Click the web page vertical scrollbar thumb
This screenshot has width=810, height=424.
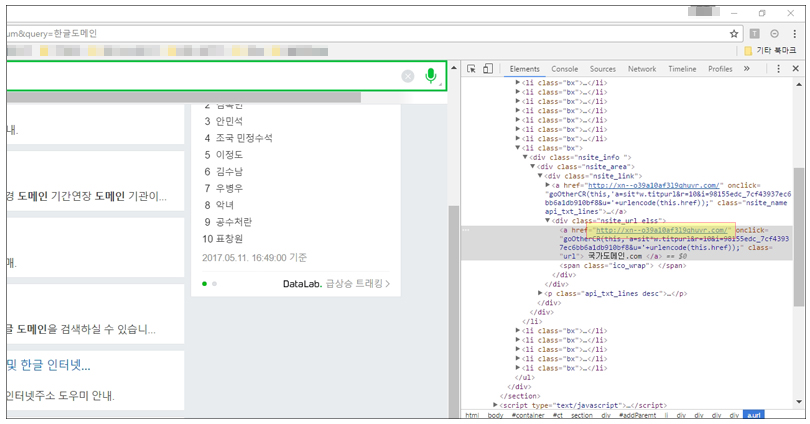tap(454, 310)
